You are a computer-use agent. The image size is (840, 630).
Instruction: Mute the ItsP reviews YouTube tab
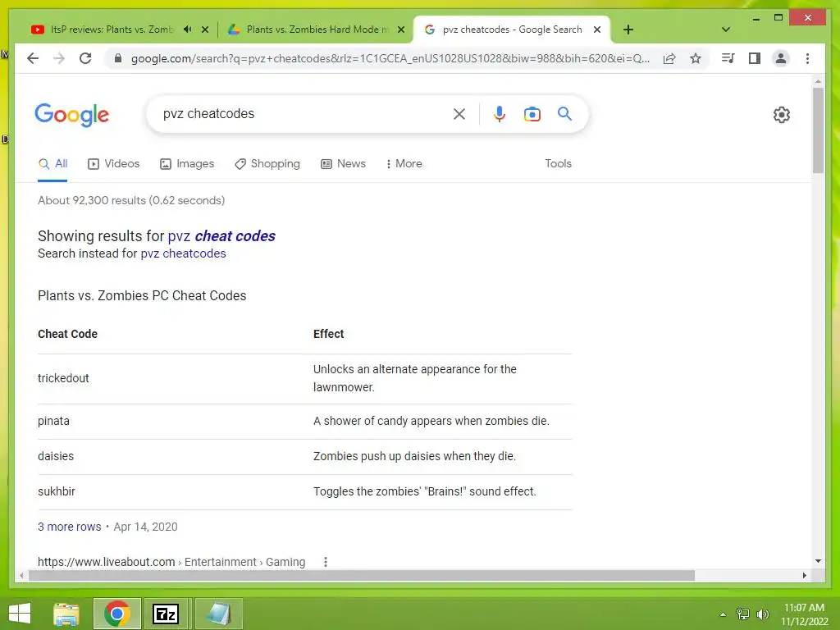187,30
